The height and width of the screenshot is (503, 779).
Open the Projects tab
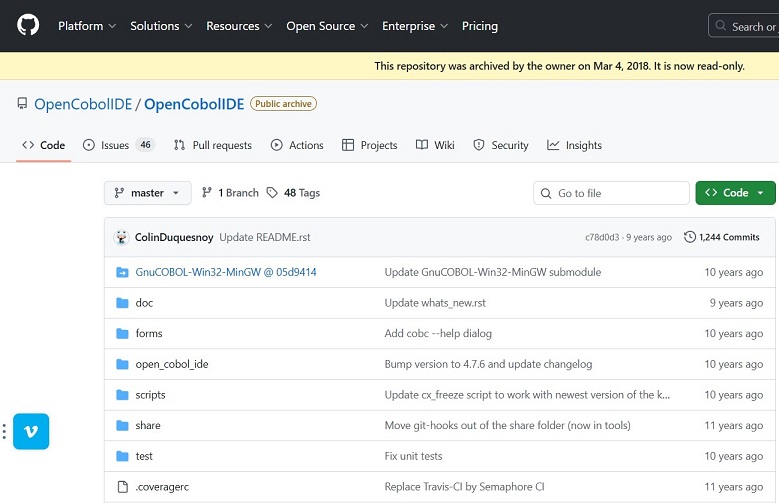370,145
